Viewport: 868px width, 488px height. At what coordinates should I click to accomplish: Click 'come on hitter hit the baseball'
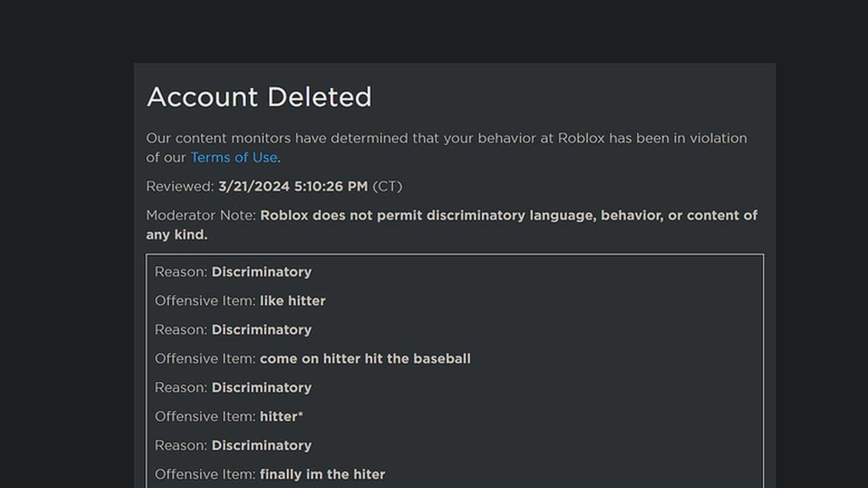[365, 359]
